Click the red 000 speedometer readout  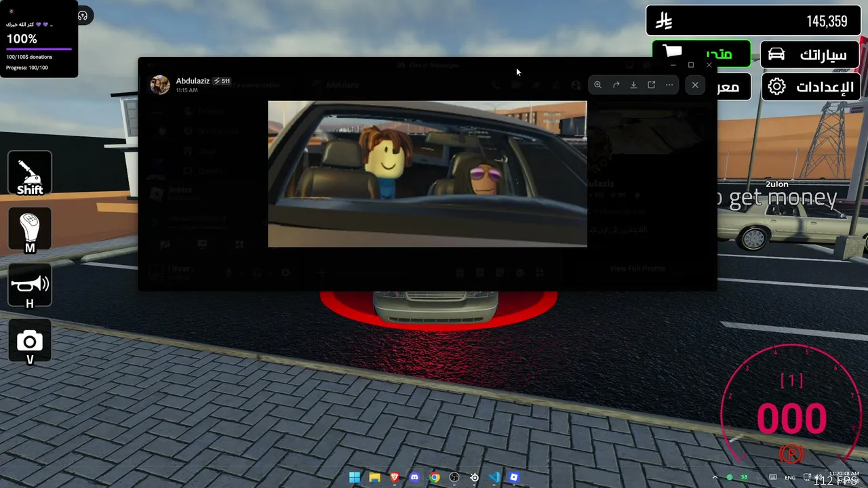point(791,418)
